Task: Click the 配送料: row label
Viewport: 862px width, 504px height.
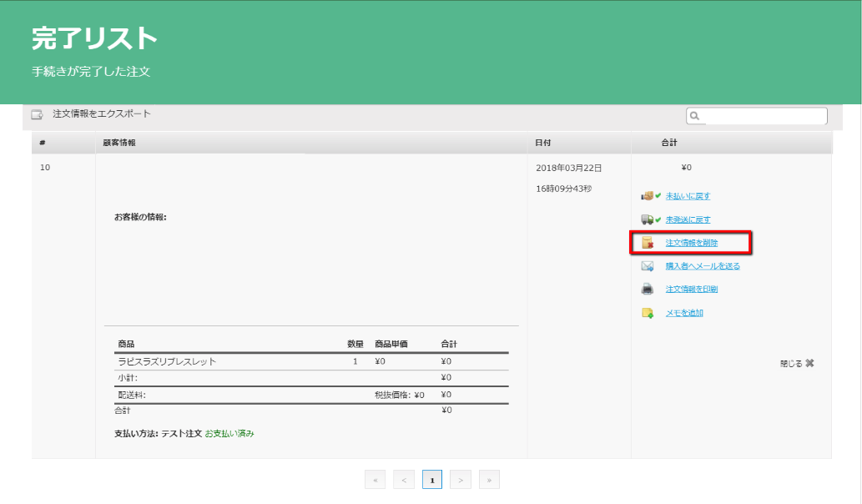Action: (x=132, y=396)
